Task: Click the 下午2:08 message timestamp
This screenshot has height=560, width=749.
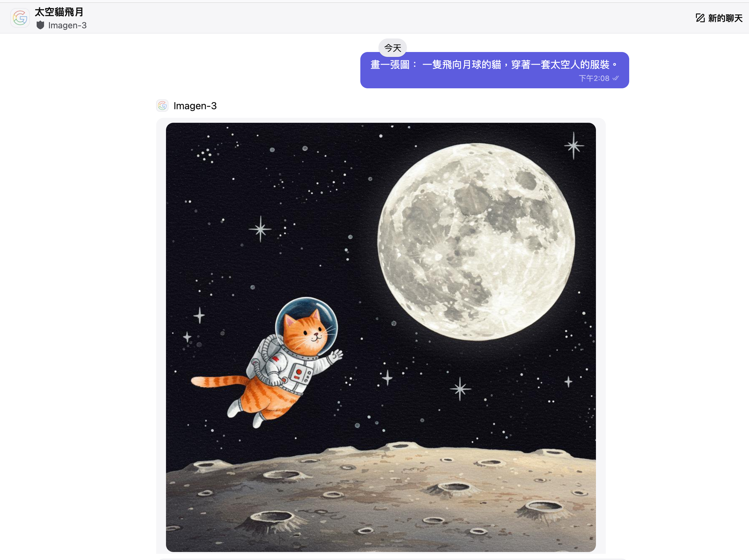Action: pyautogui.click(x=594, y=78)
